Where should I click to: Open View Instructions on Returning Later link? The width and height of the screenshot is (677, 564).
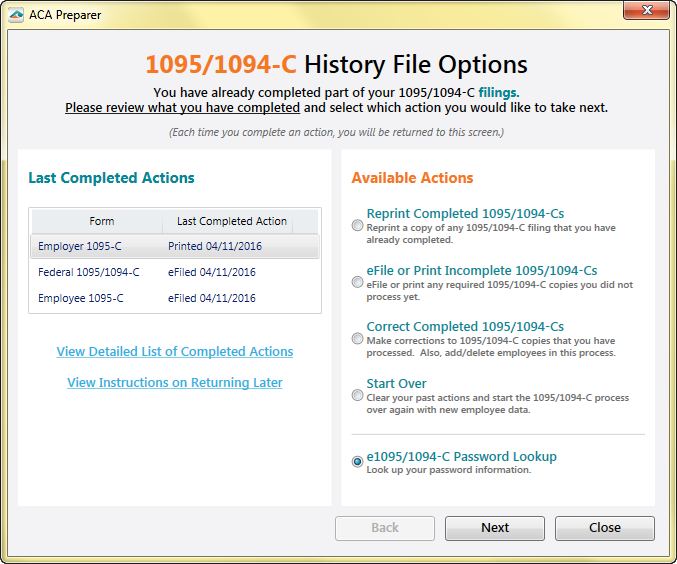click(175, 383)
